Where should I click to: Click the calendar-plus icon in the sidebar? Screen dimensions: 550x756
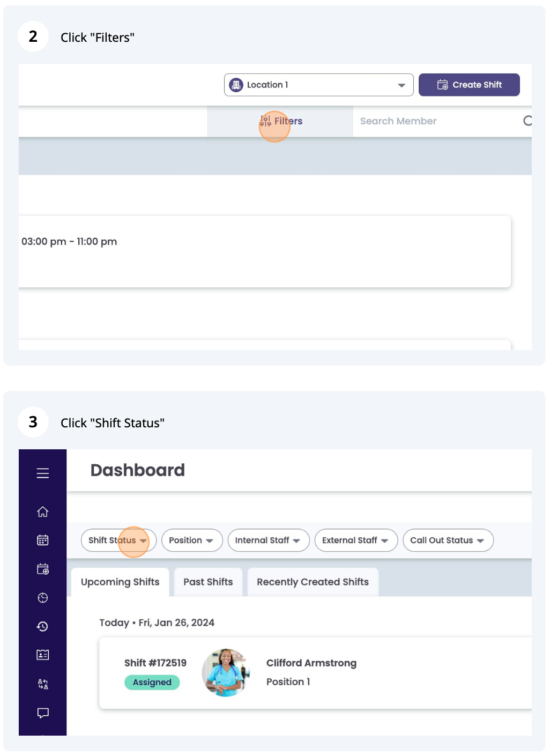[43, 569]
